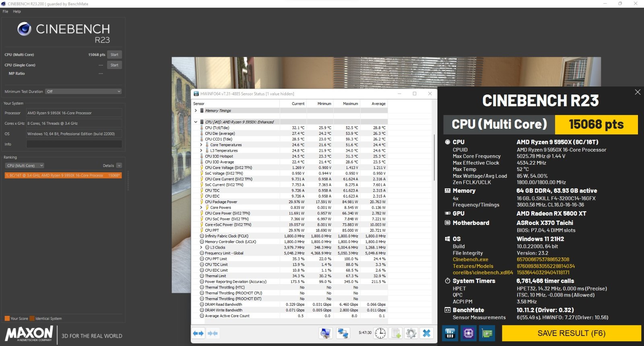This screenshot has height=346, width=644.
Task: Click thermometer icon beside CPU IOD Hotspot
Action: 202,156
